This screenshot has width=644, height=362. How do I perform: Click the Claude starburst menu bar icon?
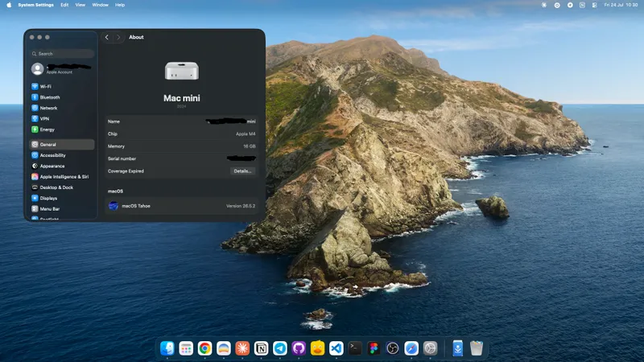coord(544,5)
